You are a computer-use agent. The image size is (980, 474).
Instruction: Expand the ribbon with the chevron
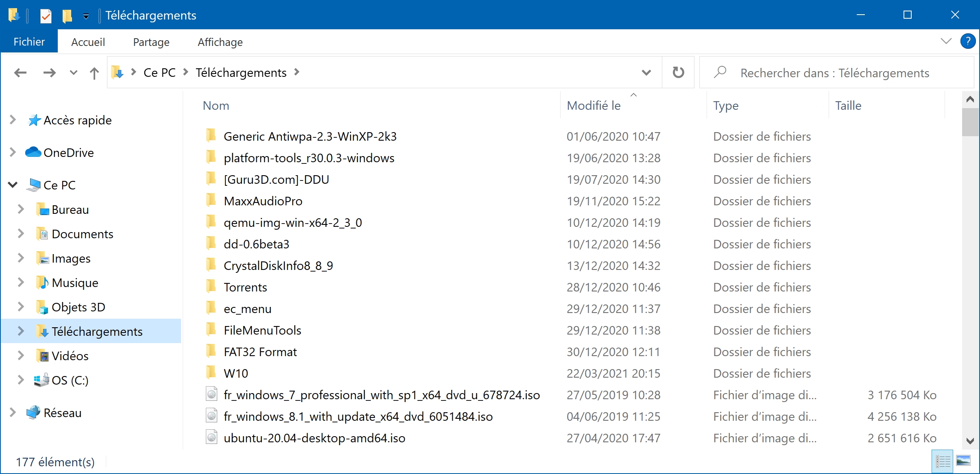[x=946, y=41]
